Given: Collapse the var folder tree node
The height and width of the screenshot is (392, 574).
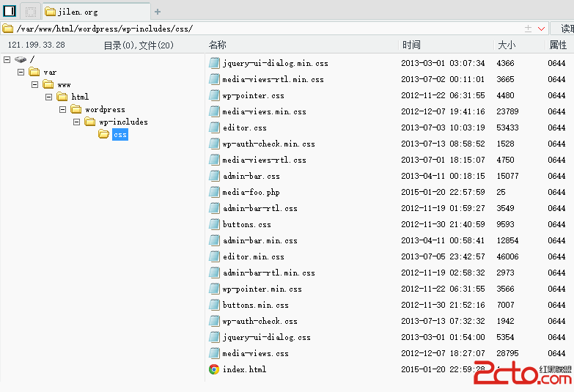Looking at the screenshot, I should point(21,72).
